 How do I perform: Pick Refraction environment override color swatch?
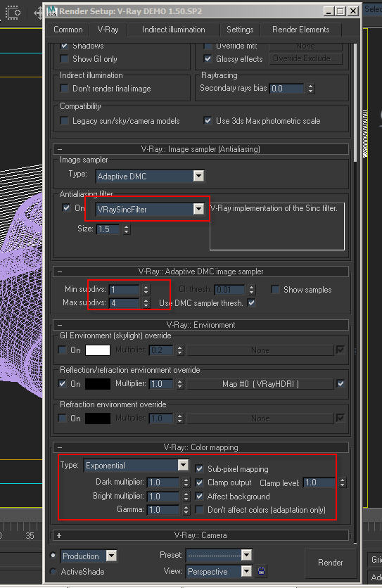coord(98,418)
